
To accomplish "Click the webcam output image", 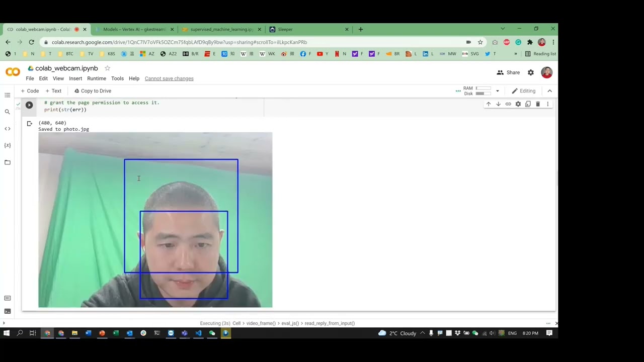I will coord(155,220).
